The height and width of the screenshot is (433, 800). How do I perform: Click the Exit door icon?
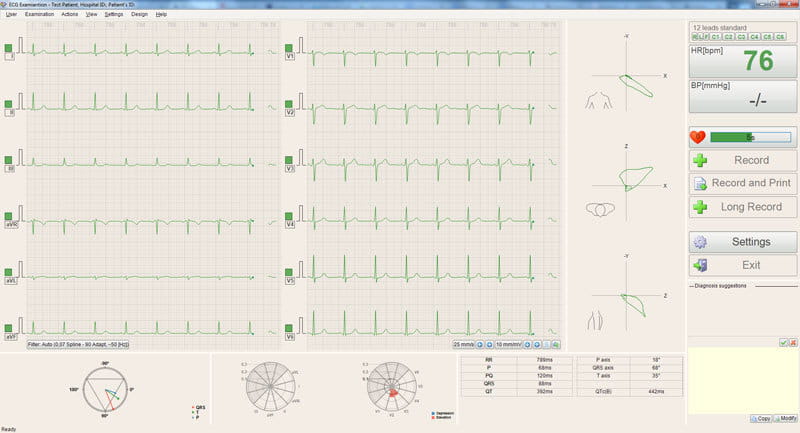click(700, 265)
